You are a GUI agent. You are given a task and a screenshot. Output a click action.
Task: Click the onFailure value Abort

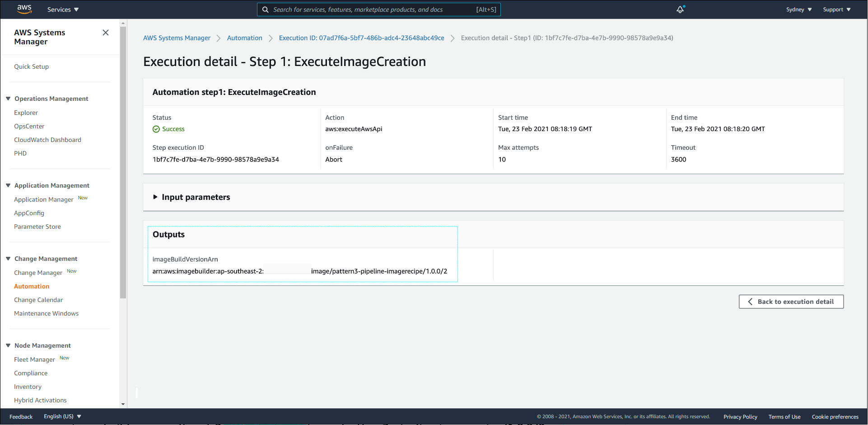(334, 160)
